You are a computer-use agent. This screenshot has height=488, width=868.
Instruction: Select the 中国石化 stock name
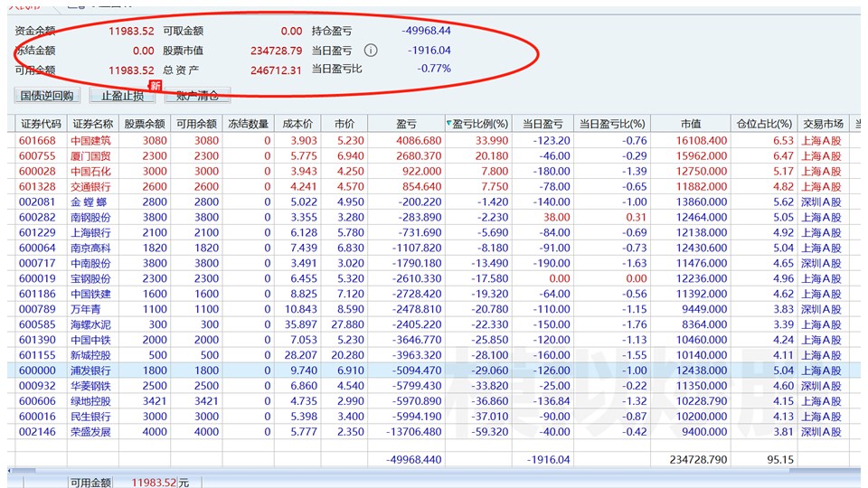(x=90, y=172)
